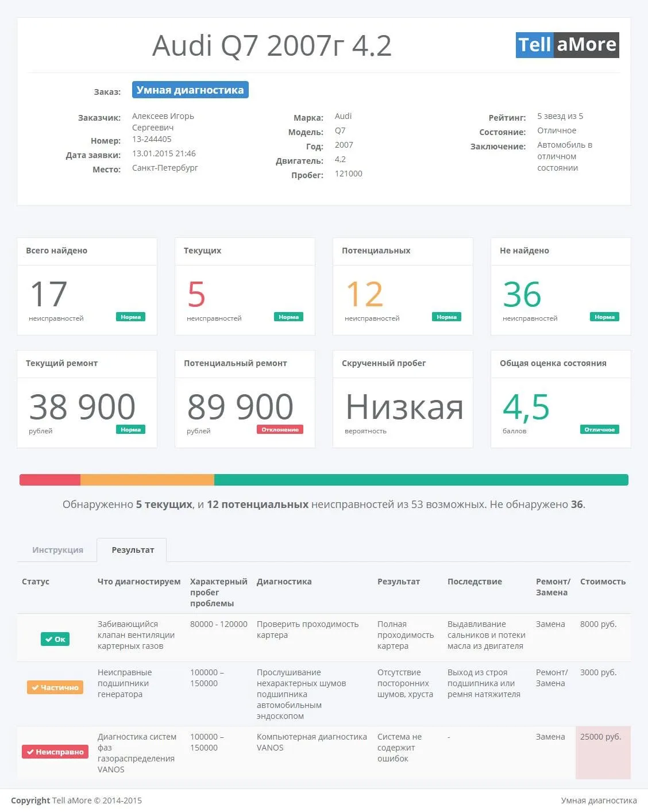The image size is (648, 812).
Task: Click the red Отклонение badge
Action: point(280,429)
